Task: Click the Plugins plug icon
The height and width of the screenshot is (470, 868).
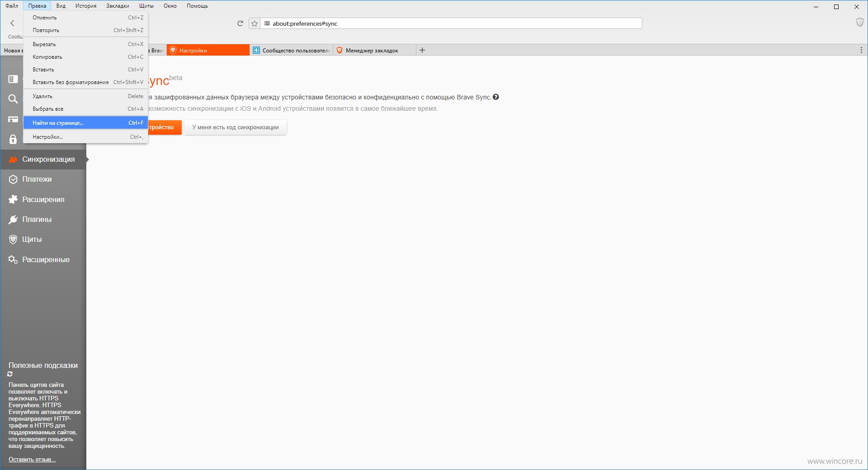Action: [x=13, y=220]
